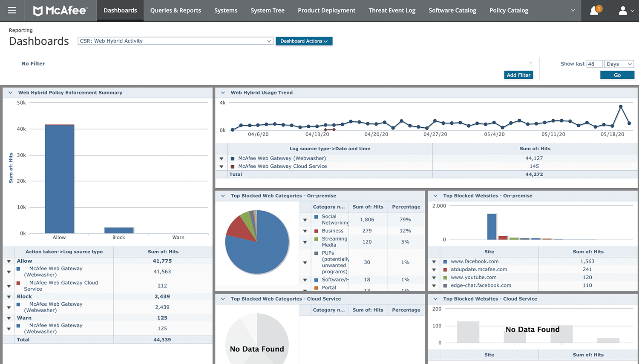Viewport: 639px width, 364px height.
Task: Navigate to Product Deployment
Action: (326, 11)
